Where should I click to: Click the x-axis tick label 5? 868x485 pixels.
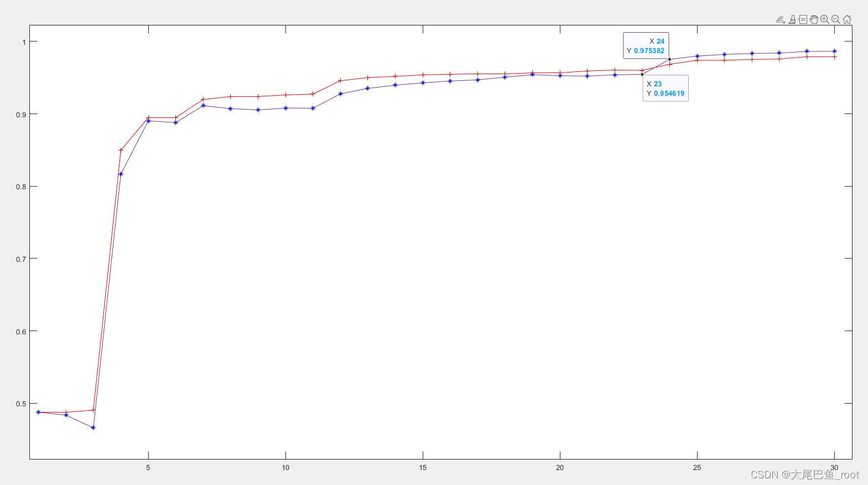pyautogui.click(x=148, y=468)
